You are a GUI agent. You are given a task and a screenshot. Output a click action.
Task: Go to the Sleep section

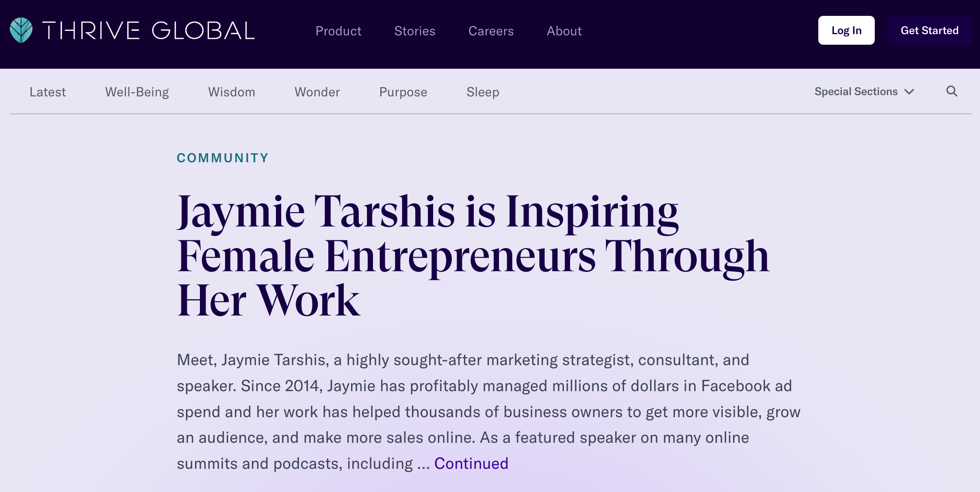(x=483, y=92)
